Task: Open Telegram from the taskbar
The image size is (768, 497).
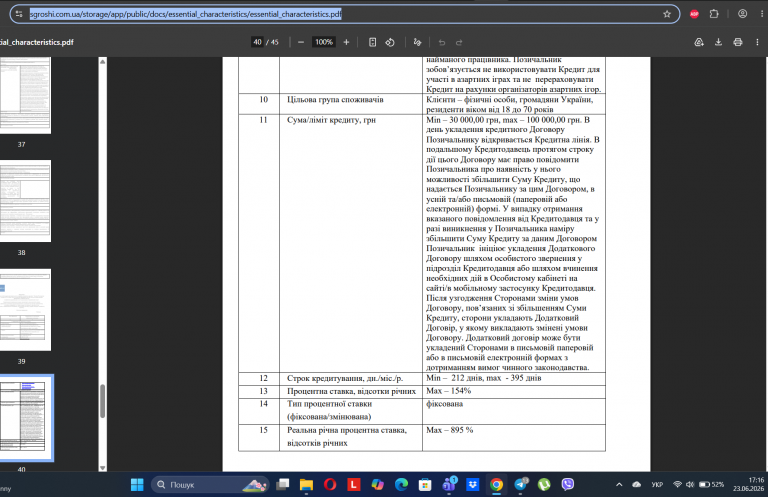Action: 521,484
